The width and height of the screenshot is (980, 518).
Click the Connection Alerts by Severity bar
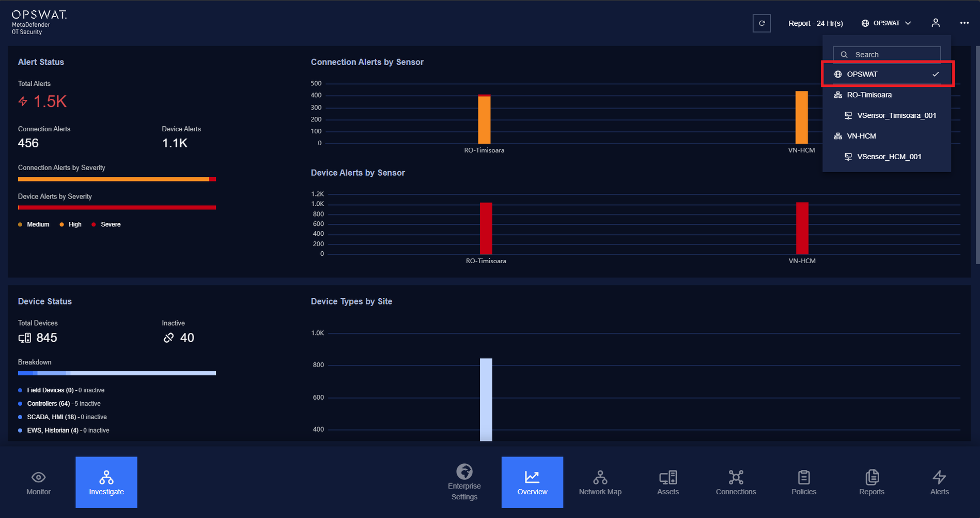pyautogui.click(x=117, y=179)
